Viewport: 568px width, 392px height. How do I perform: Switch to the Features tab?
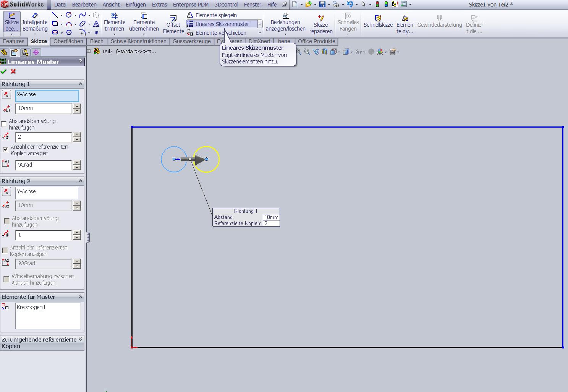(13, 41)
